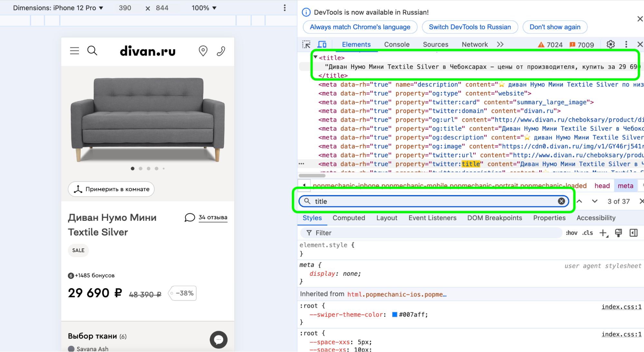Open the Event Listeners tab
This screenshot has height=352, width=644.
tap(432, 218)
